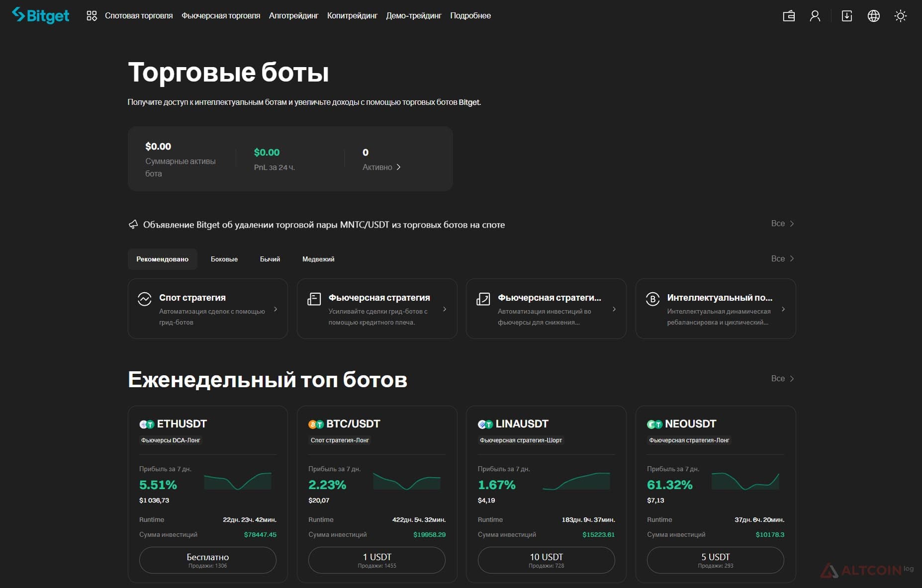Click the 61.32% profit value

point(669,485)
